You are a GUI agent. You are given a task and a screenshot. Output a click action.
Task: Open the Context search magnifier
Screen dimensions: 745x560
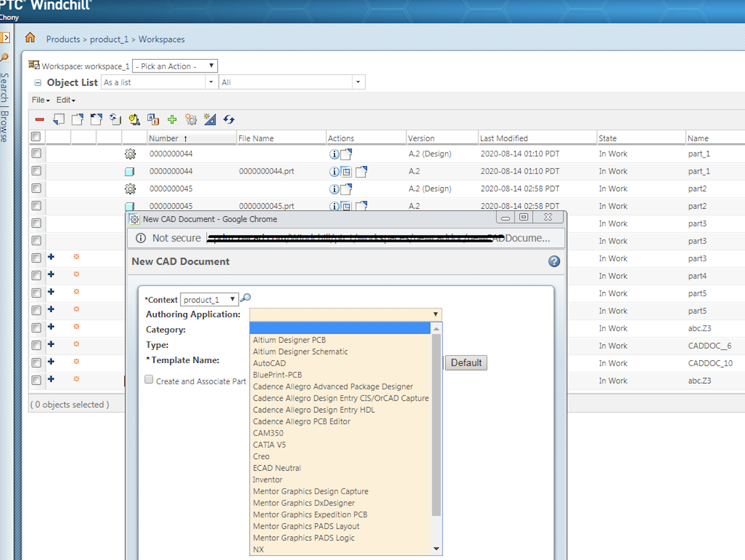click(x=245, y=297)
